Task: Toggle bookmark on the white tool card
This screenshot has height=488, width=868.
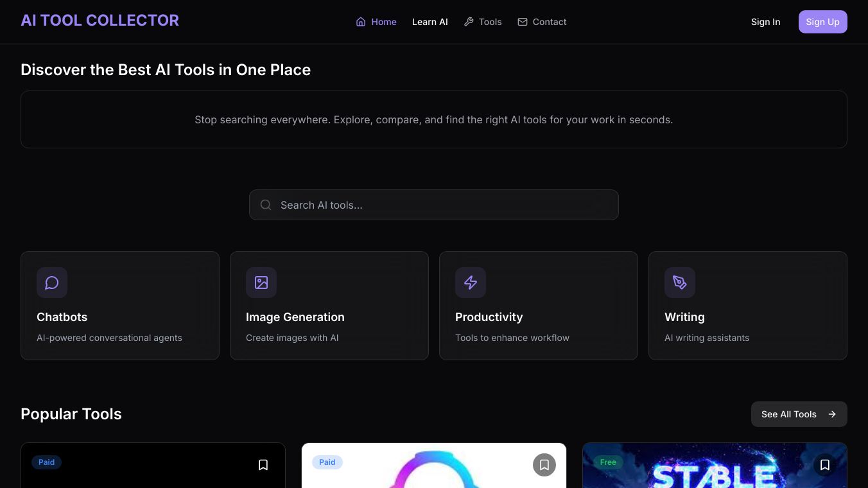Action: click(544, 465)
